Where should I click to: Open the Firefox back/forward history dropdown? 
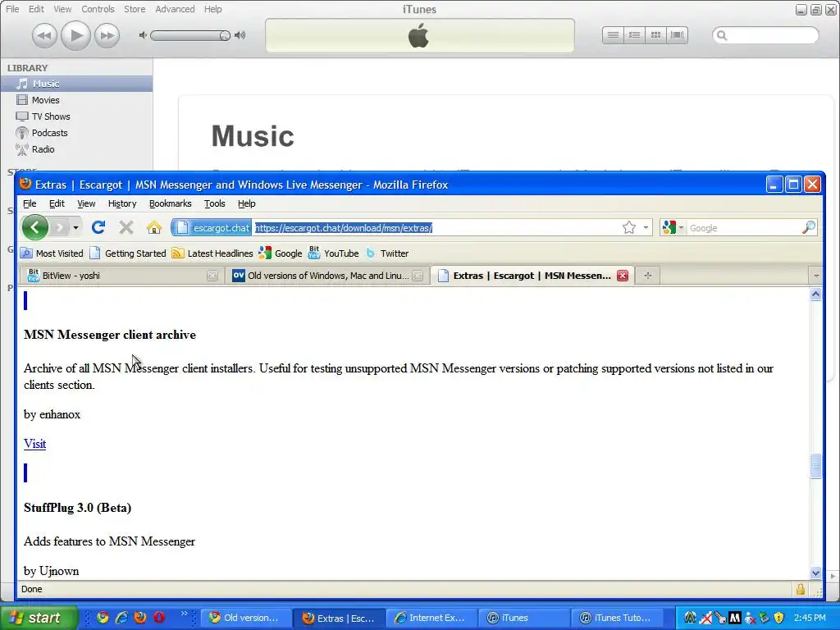(76, 228)
